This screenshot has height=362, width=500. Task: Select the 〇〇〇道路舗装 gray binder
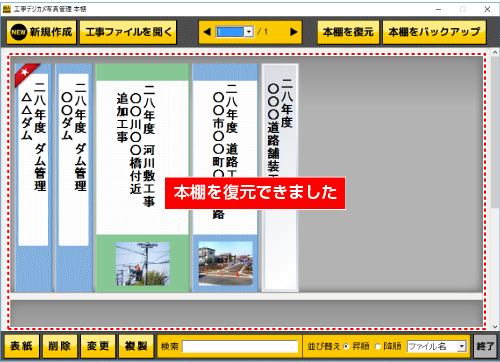click(280, 178)
